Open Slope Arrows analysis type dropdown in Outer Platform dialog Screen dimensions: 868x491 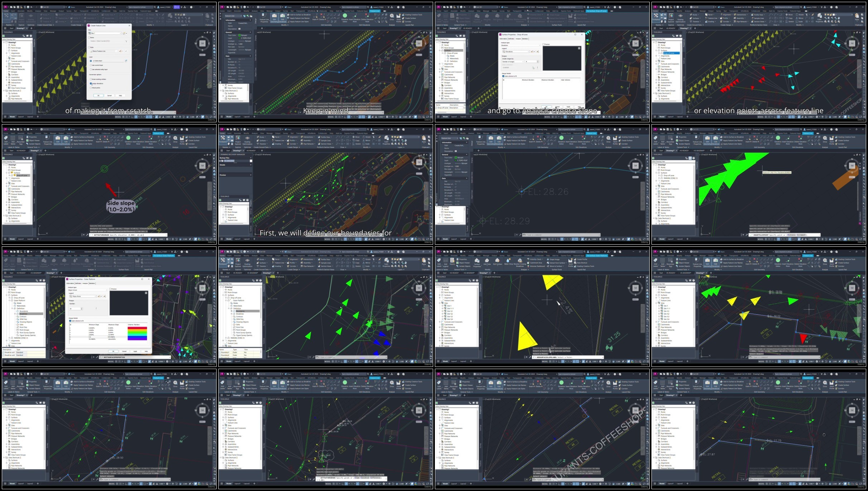click(x=88, y=290)
